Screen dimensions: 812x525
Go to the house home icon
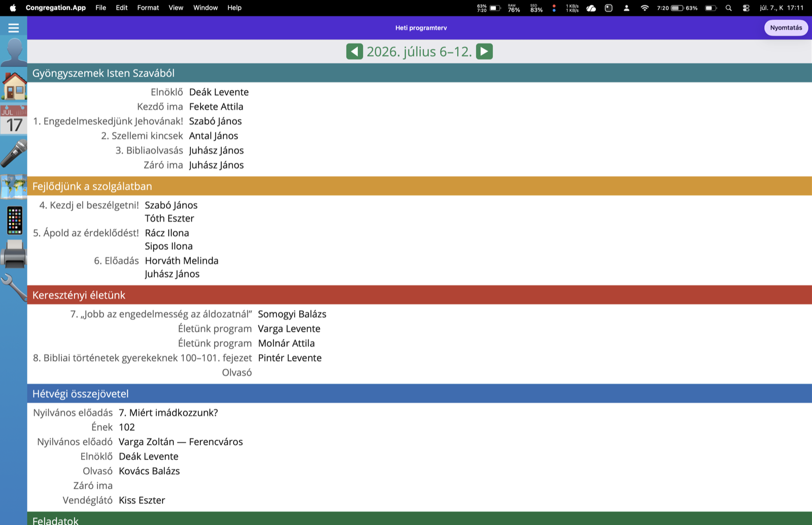click(14, 86)
